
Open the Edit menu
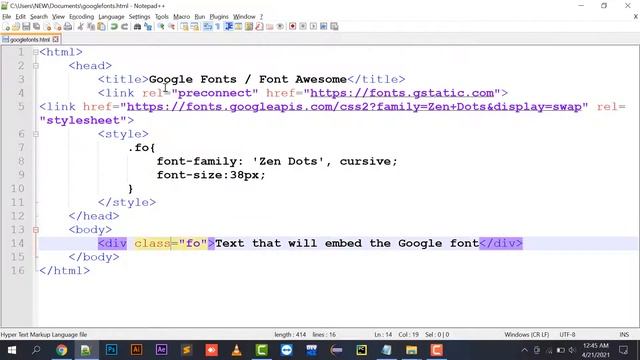[20, 17]
